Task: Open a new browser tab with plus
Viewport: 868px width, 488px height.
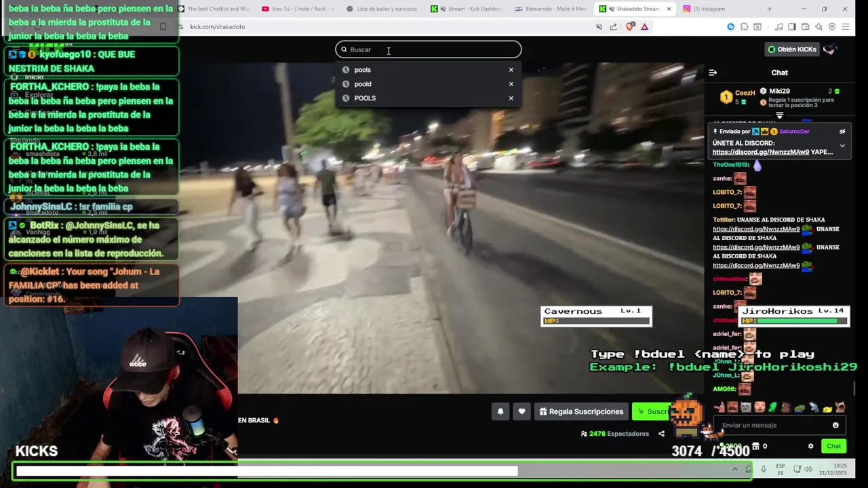Action: [x=769, y=9]
